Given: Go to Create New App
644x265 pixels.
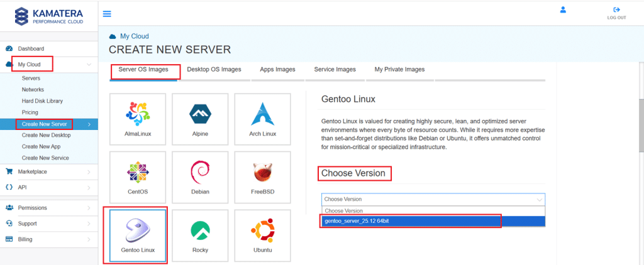Looking at the screenshot, I should (41, 146).
